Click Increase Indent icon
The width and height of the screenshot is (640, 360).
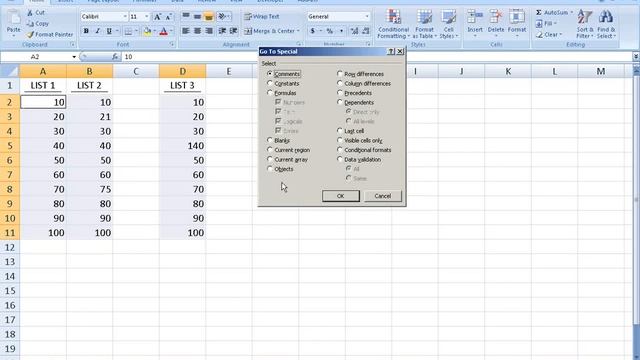pyautogui.click(x=233, y=31)
